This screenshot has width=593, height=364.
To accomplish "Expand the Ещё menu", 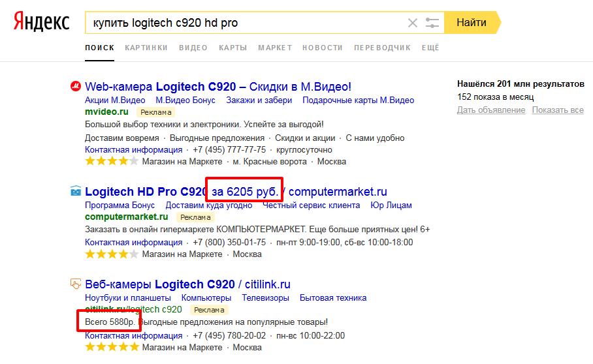I will click(430, 48).
